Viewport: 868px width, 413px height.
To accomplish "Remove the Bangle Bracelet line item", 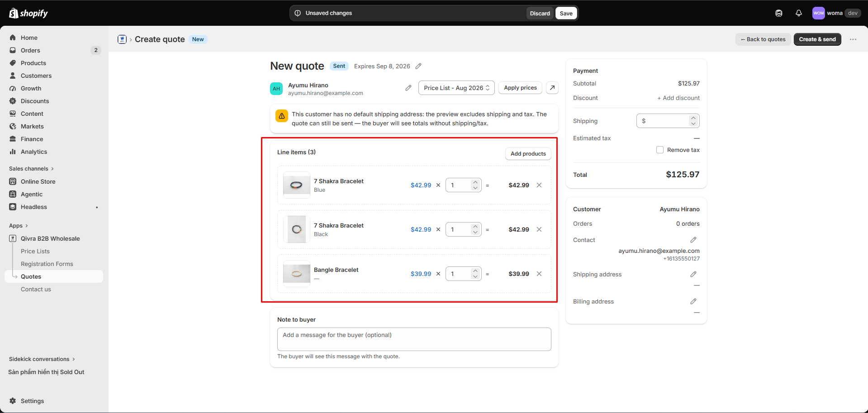I will pyautogui.click(x=539, y=274).
